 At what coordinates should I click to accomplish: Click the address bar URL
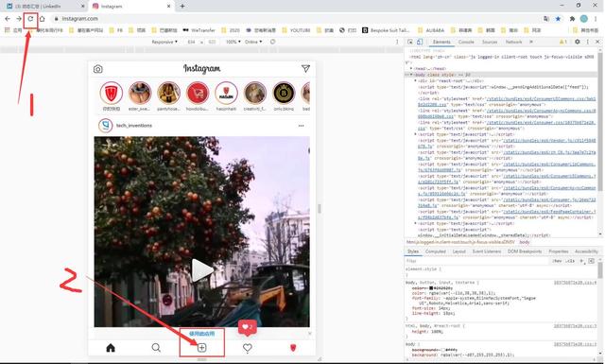click(x=79, y=19)
